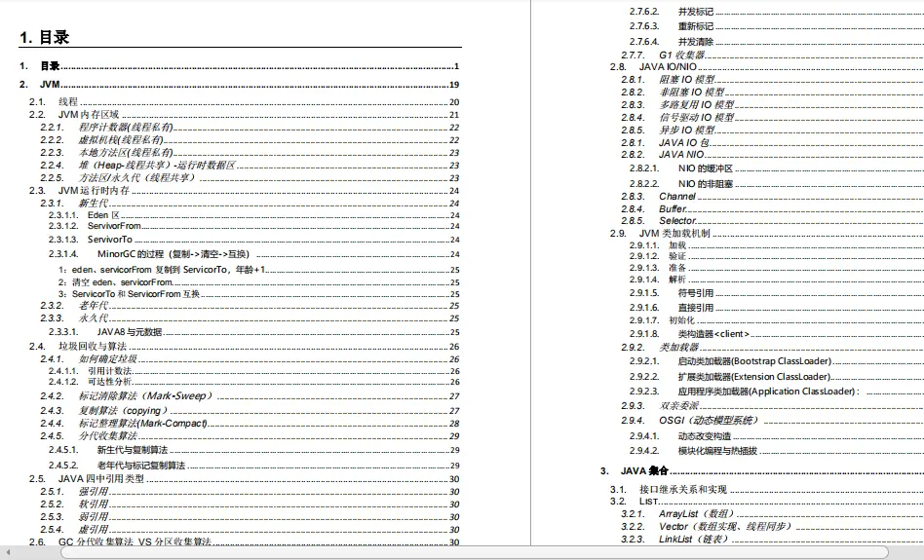924x560 pixels.
Task: Open entry 'JAVA IO 包'
Action: [x=772, y=142]
